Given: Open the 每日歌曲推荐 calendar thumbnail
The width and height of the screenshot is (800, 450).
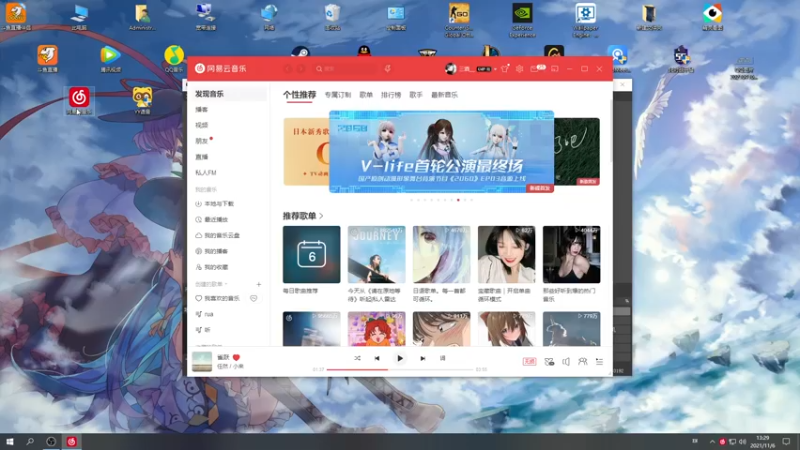Looking at the screenshot, I should 312,255.
